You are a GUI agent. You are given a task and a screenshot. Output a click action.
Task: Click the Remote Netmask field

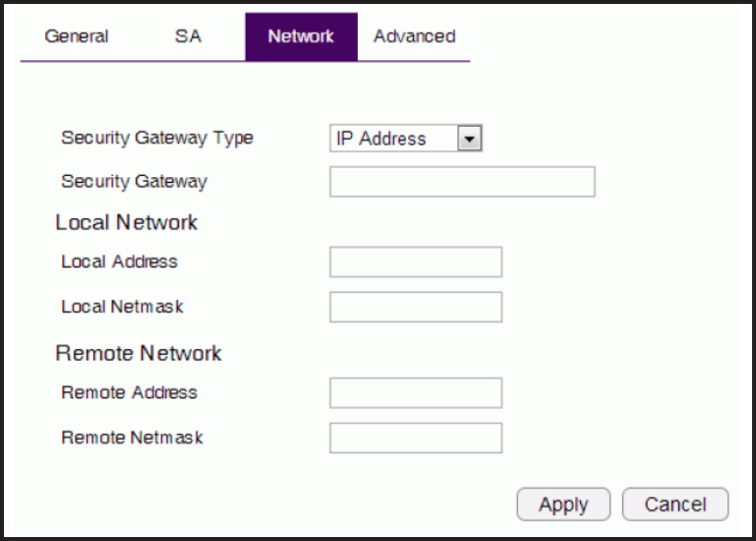click(416, 438)
